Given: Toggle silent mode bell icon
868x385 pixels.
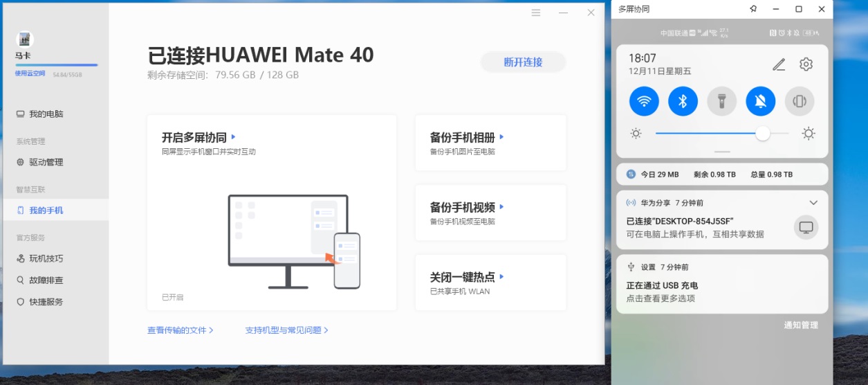Looking at the screenshot, I should tap(761, 101).
